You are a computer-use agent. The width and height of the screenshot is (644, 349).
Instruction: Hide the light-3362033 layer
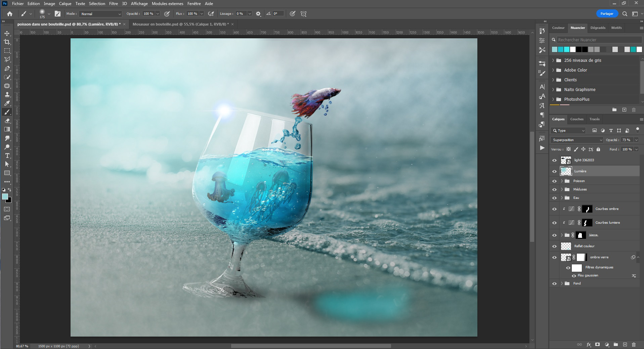coord(554,160)
